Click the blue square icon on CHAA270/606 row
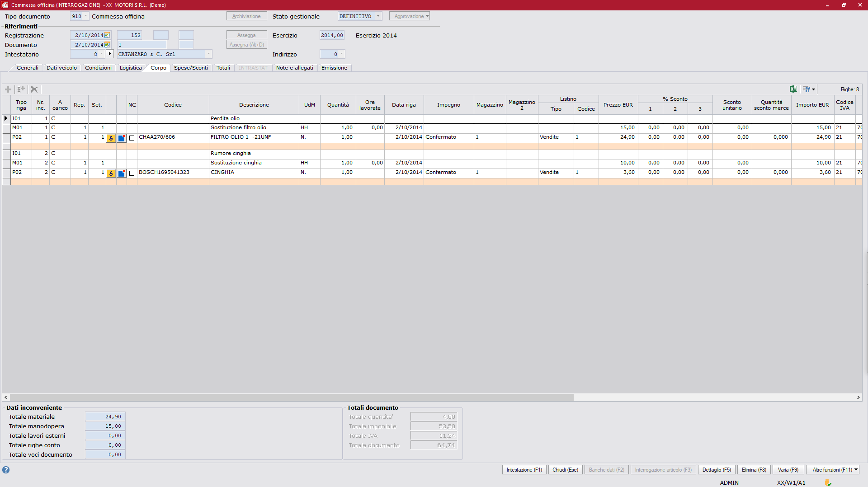 tap(121, 138)
